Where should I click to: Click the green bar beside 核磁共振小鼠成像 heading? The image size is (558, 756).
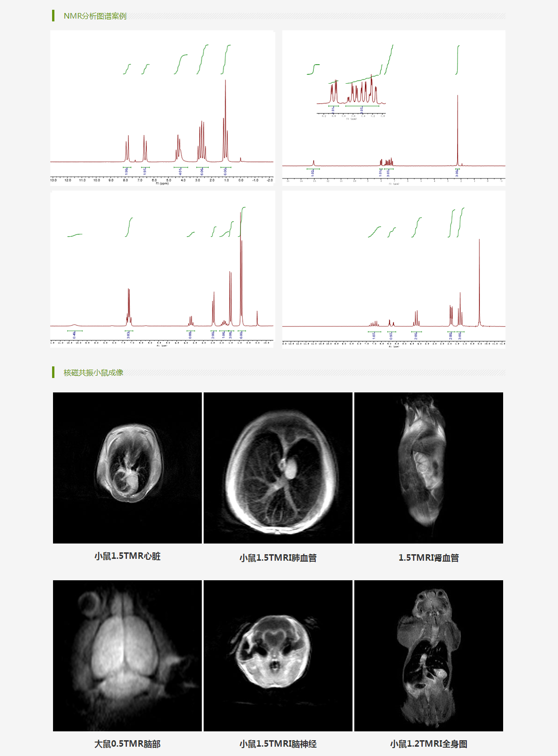click(53, 372)
